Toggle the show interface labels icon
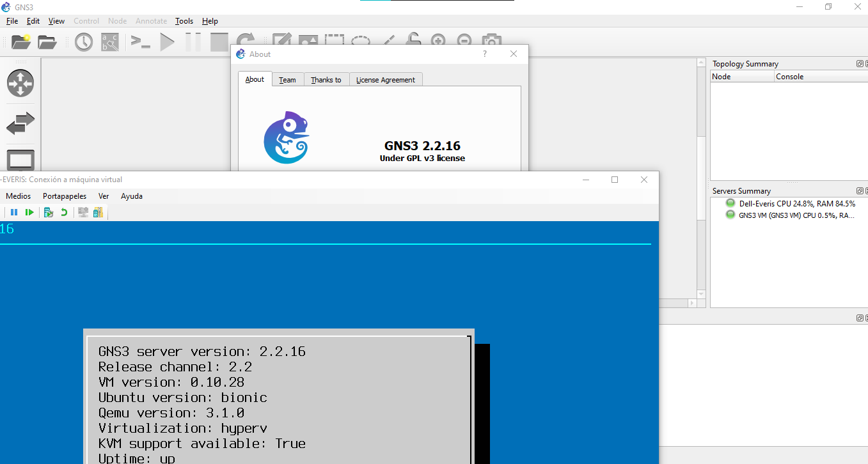868x464 pixels. 110,42
